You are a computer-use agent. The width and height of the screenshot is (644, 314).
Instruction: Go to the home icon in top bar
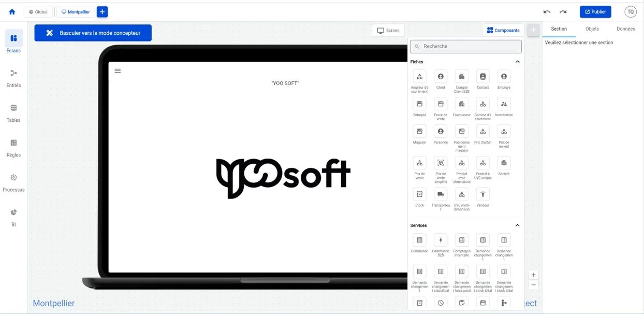(x=12, y=12)
